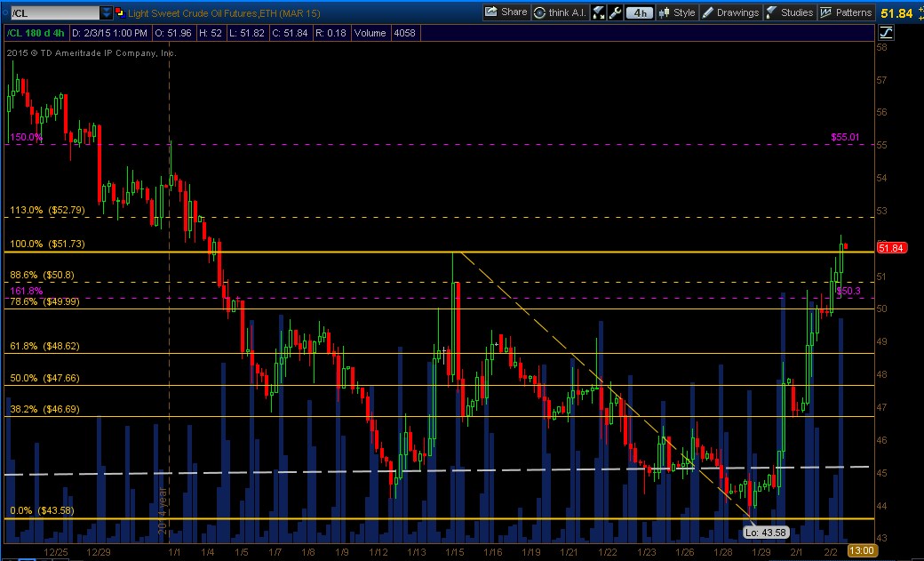The image size is (924, 561).
Task: Click the 150.0% Fibonacci label
Action: click(26, 138)
